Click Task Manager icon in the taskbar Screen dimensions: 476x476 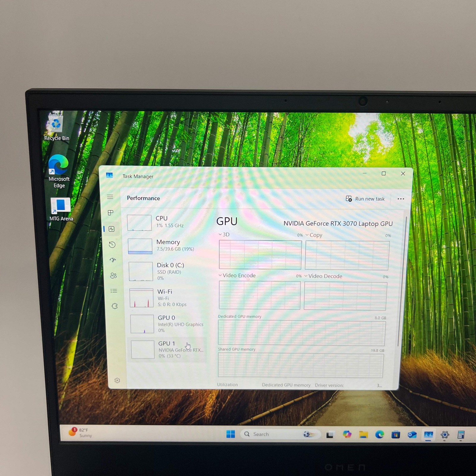pos(428,435)
